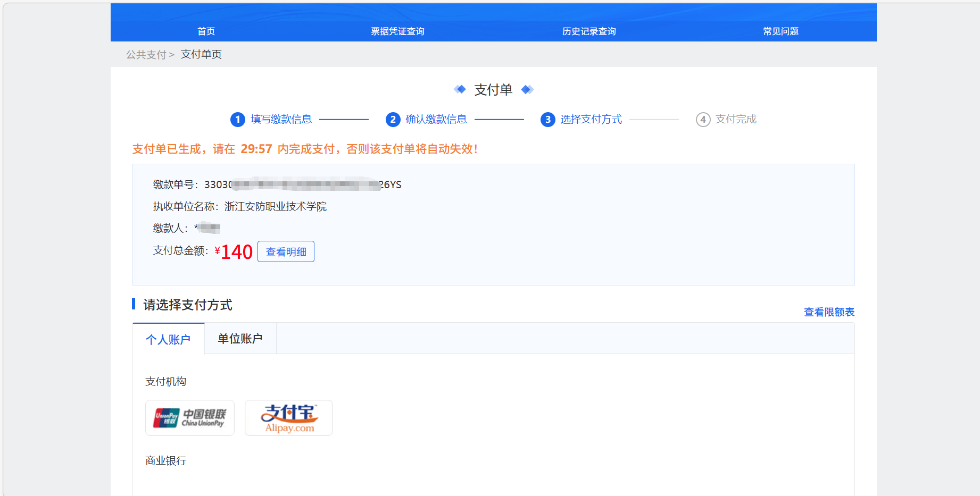The width and height of the screenshot is (980, 496).
Task: Click blue diamond right of 支付单 title
Action: point(527,89)
